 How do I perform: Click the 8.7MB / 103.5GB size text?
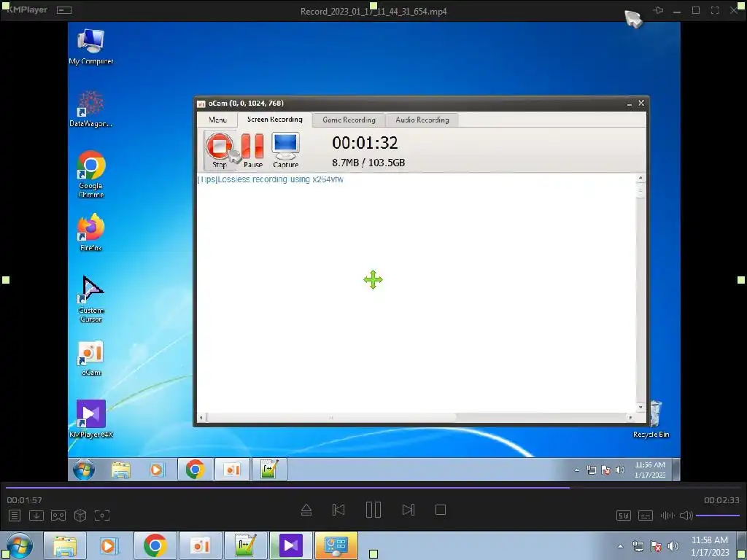[x=368, y=163]
